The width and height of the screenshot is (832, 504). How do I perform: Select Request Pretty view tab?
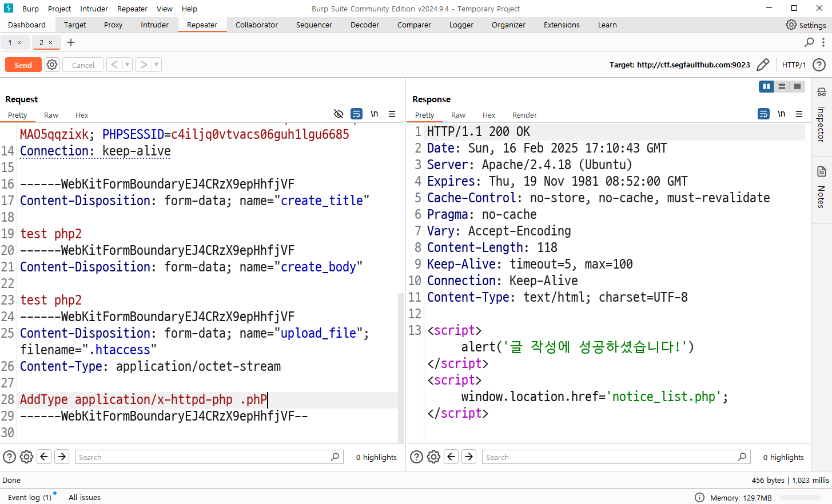(x=18, y=115)
